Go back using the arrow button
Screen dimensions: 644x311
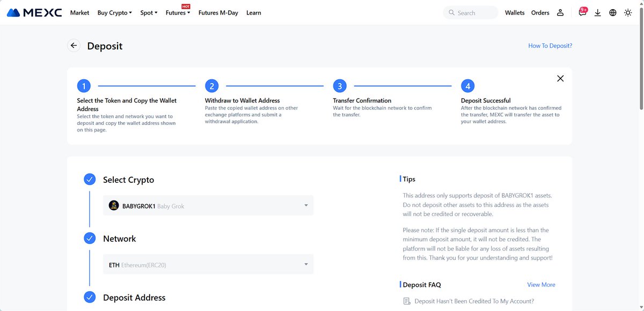coord(74,46)
